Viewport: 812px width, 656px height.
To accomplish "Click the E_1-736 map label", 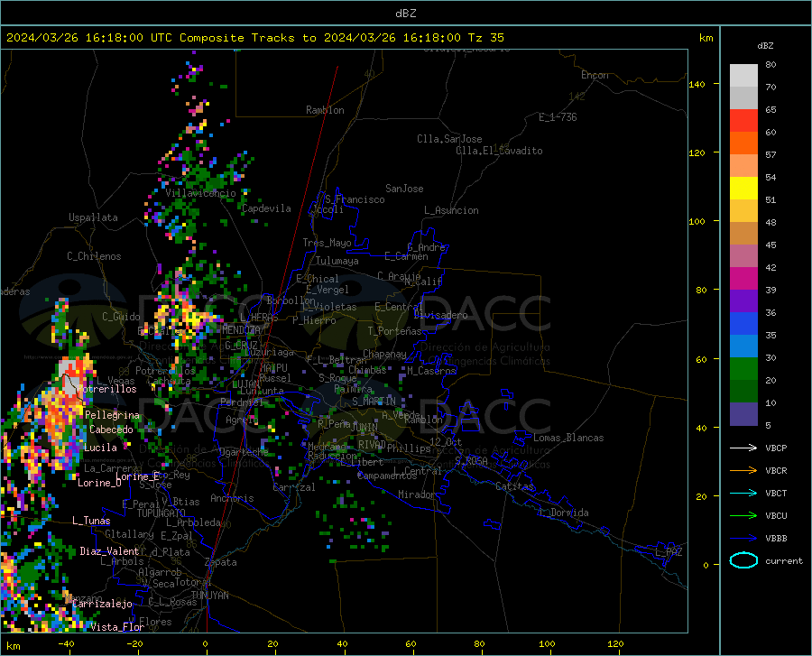I will pyautogui.click(x=558, y=117).
